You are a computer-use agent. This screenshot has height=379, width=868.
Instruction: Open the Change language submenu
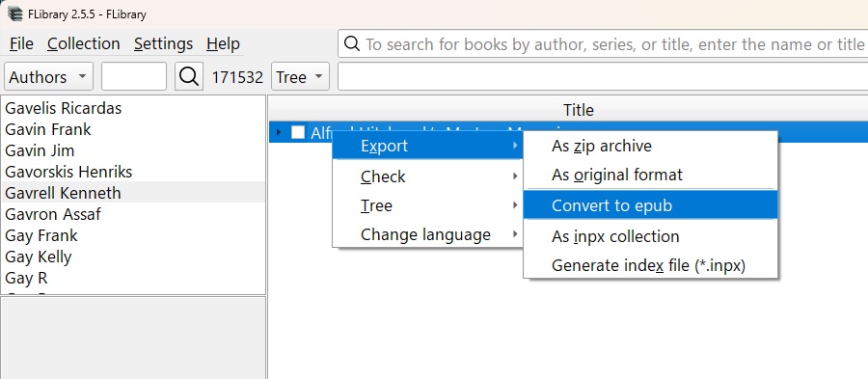coord(428,234)
